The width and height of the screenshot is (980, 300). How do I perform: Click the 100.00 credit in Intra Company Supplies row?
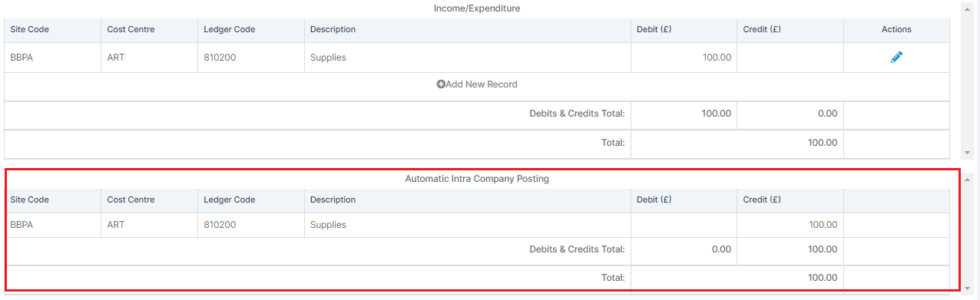coord(823,225)
